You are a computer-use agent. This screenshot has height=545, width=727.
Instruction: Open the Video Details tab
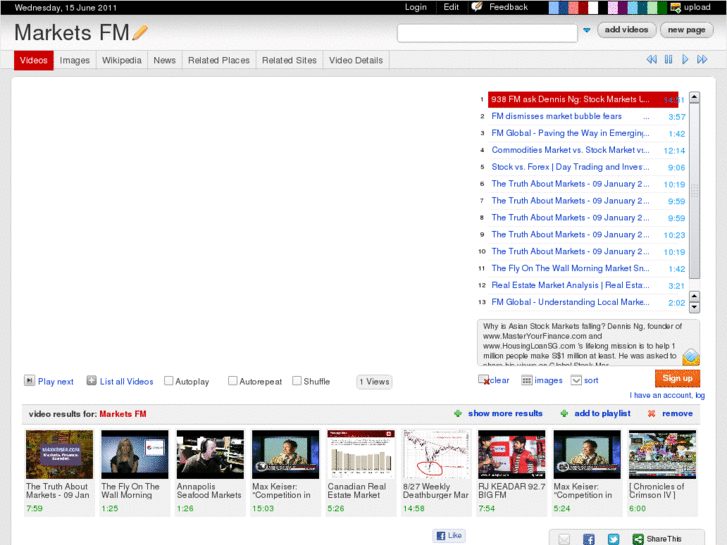[x=356, y=60]
